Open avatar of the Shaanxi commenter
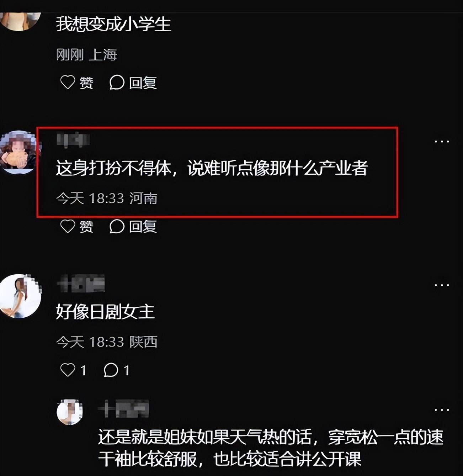The width and height of the screenshot is (463, 476). click(x=20, y=296)
